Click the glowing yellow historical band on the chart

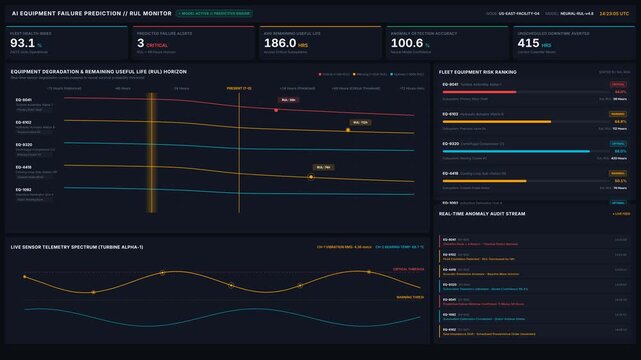[x=152, y=152]
